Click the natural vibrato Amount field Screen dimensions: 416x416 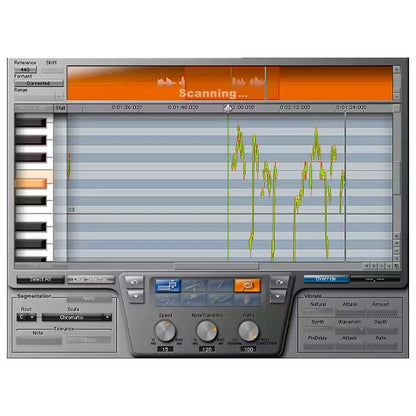click(x=382, y=312)
